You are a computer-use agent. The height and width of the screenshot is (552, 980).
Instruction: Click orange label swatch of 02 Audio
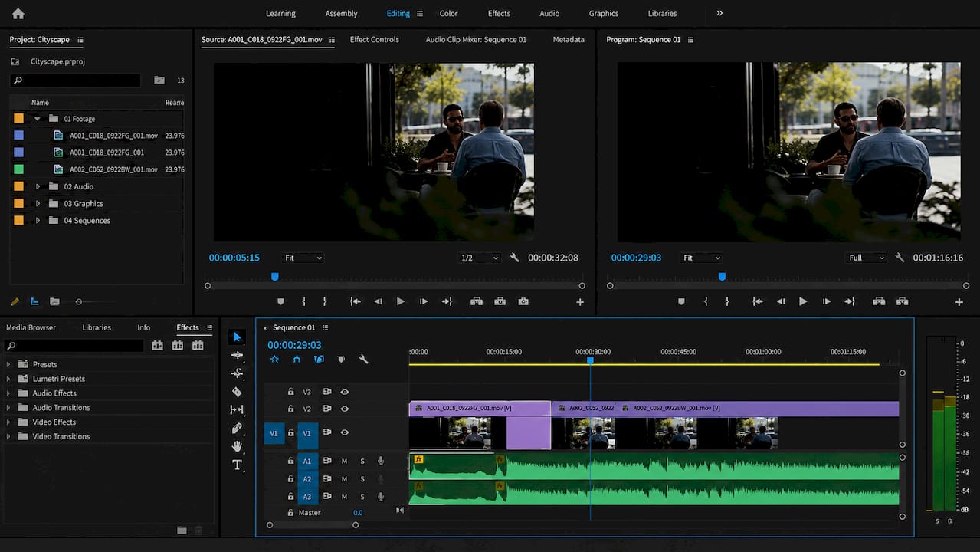(x=18, y=186)
